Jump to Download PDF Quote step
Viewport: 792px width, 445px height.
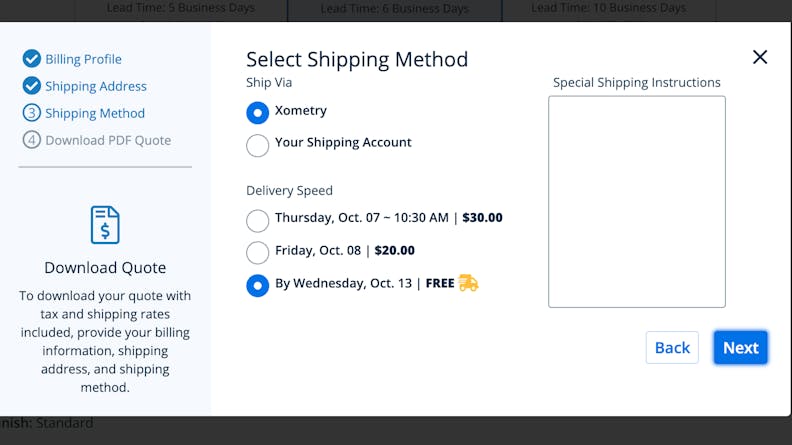108,140
